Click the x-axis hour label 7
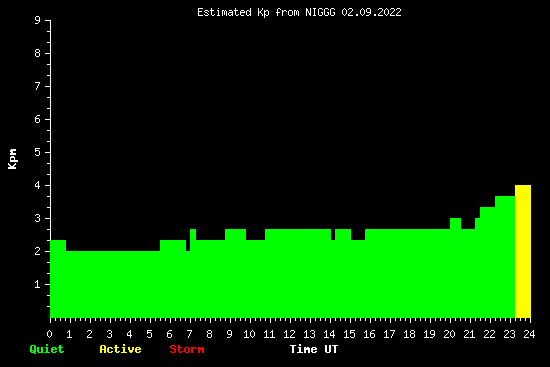This screenshot has height=367, width=550. click(189, 334)
